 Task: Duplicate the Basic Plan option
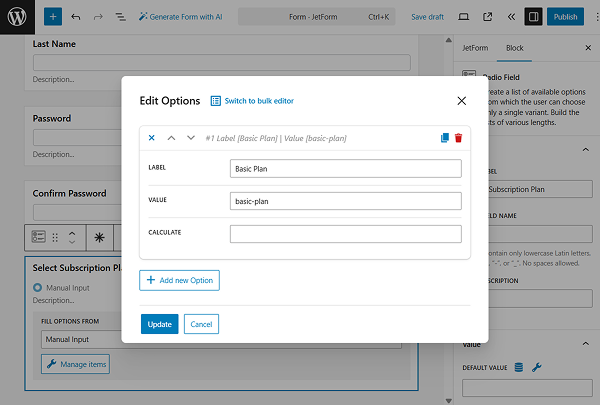(x=445, y=138)
